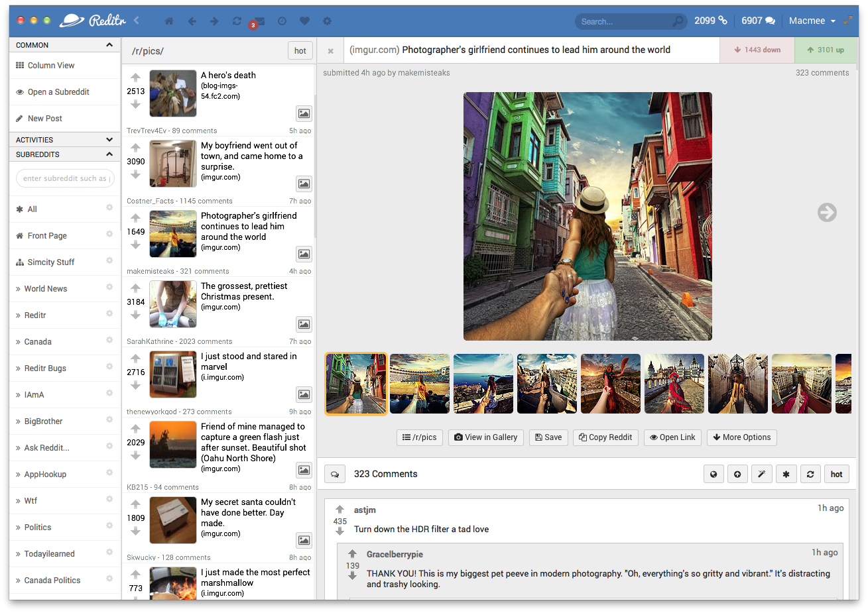Select Column View in sidebar
The image size is (868, 613).
click(x=50, y=66)
